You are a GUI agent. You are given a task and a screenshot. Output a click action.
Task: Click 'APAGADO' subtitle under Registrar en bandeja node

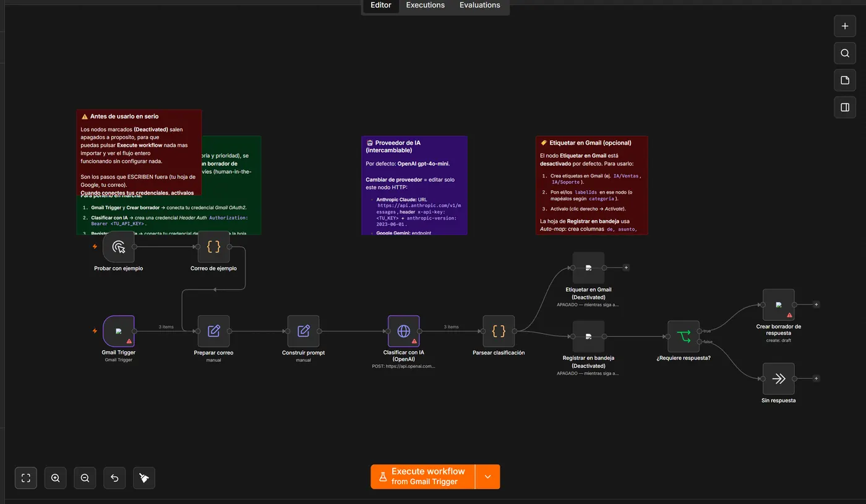pyautogui.click(x=588, y=374)
